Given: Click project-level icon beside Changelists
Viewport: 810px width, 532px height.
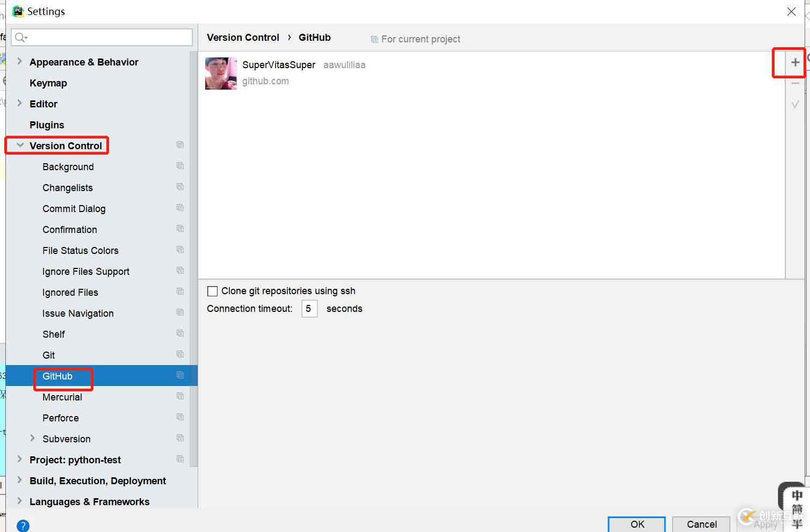Looking at the screenshot, I should pos(180,187).
